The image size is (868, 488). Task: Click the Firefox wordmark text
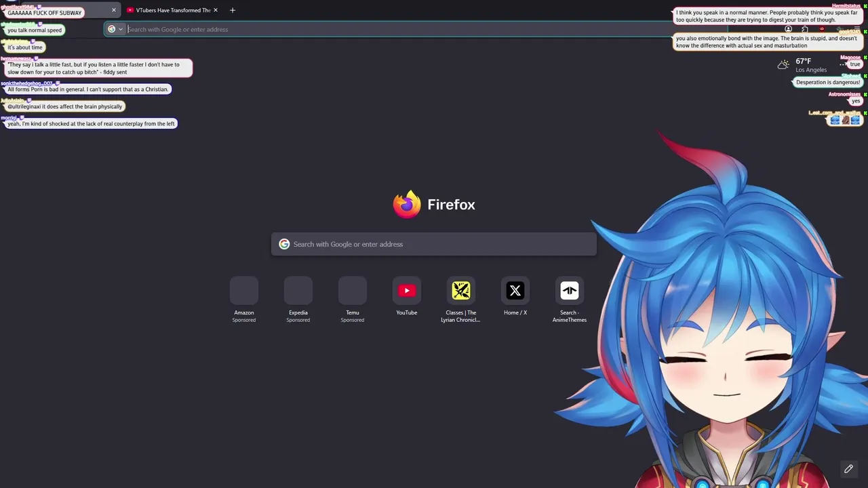coord(451,205)
